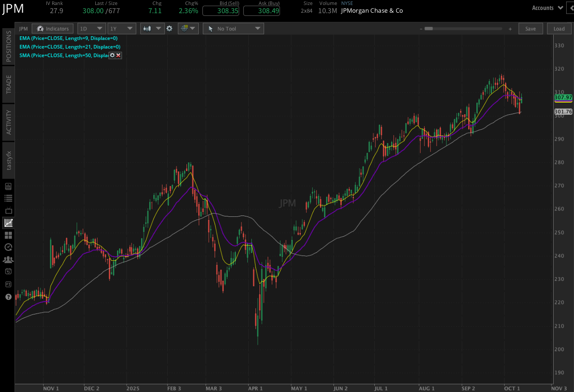Click the 301.76 SMA price axis label
Screen dimensions: 574x392
(x=563, y=112)
